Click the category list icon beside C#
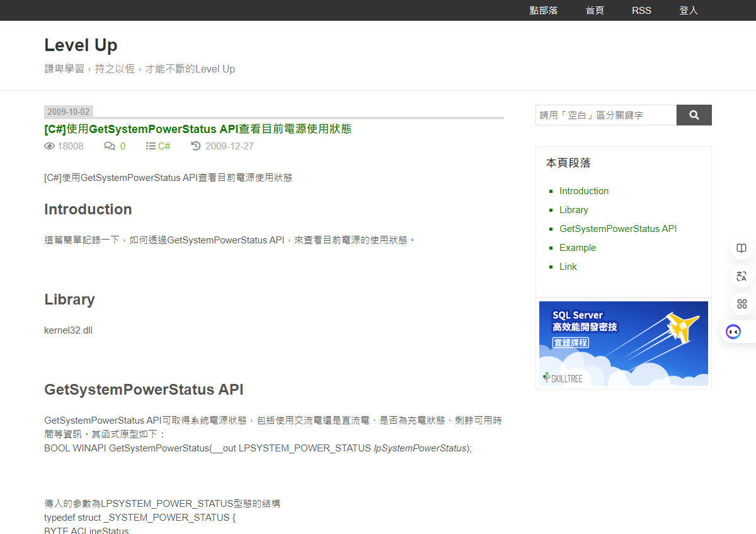Screen dimensions: 756x534 [x=151, y=146]
